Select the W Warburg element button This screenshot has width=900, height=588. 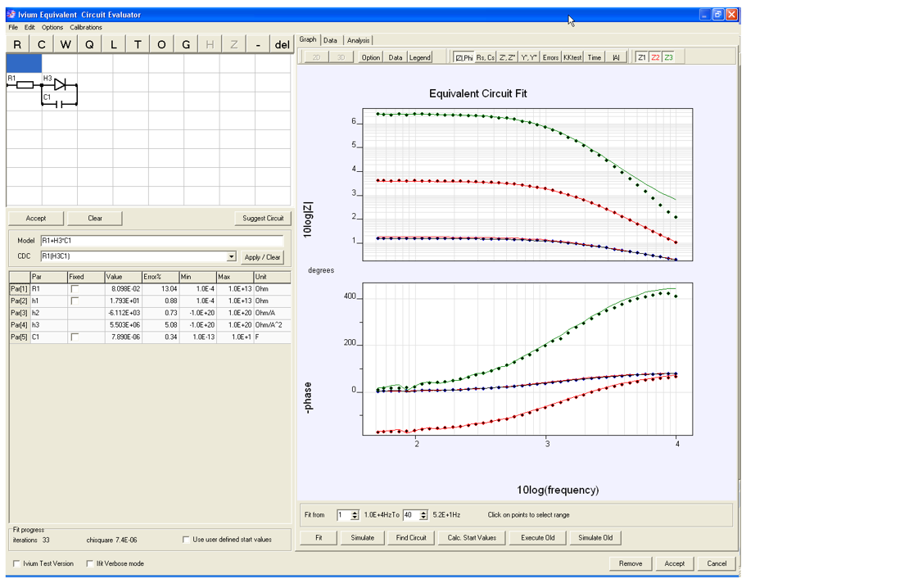(x=66, y=44)
